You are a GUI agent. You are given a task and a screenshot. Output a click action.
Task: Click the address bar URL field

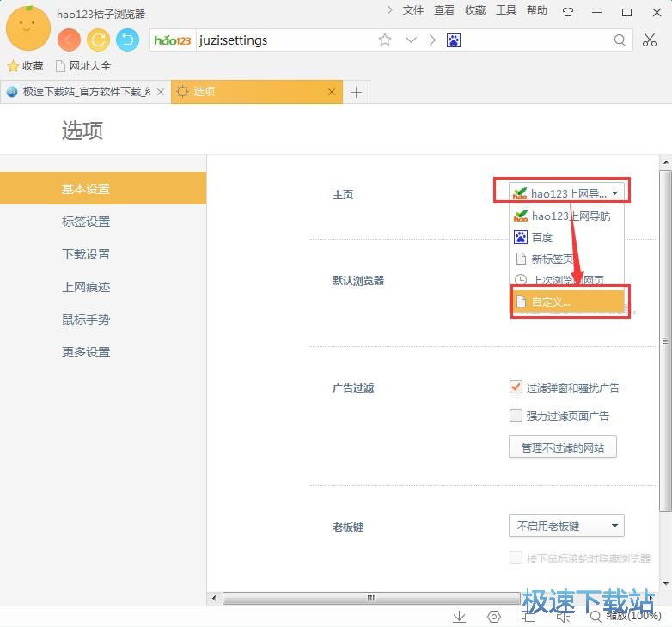click(285, 40)
